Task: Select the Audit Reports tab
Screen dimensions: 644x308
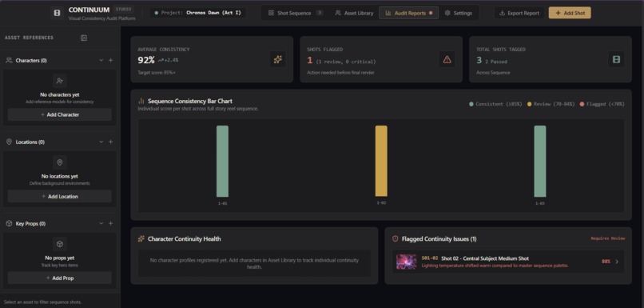Action: (x=408, y=13)
